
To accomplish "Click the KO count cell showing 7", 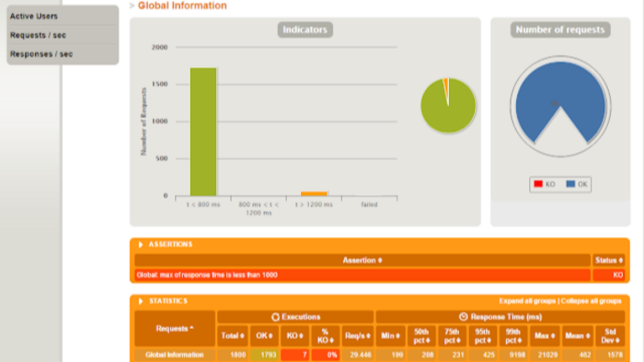I will click(x=294, y=355).
